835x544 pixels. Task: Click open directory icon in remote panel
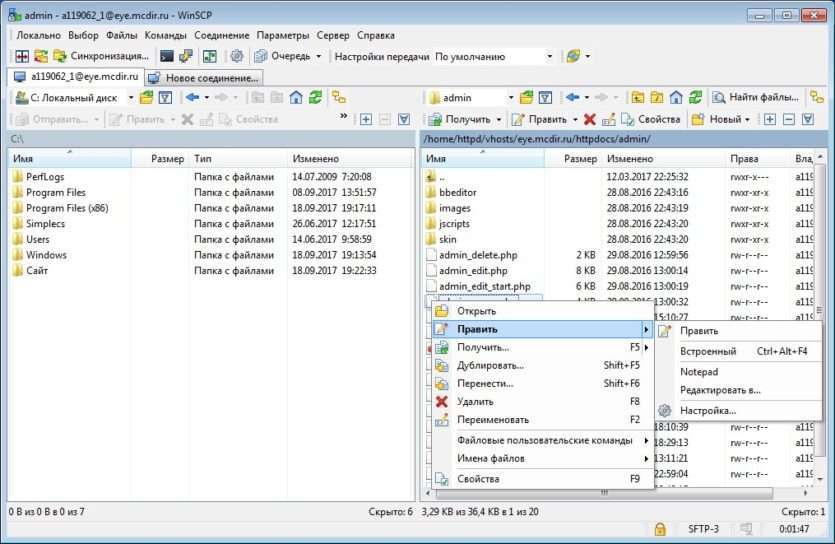(526, 97)
